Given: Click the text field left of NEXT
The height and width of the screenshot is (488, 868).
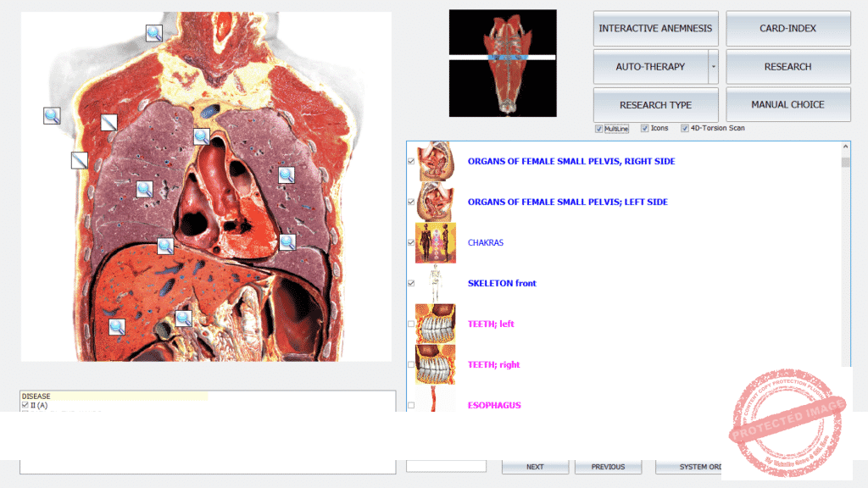Looking at the screenshot, I should coord(446,466).
